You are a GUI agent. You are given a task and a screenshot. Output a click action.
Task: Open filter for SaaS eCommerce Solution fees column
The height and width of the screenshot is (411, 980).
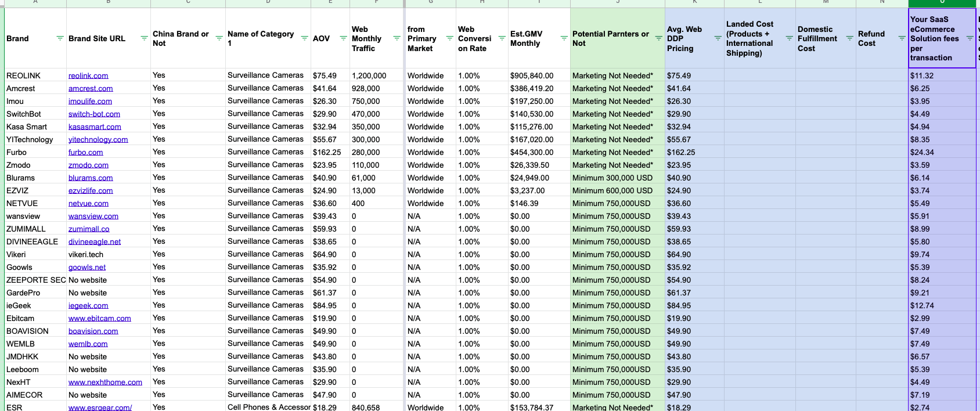970,38
